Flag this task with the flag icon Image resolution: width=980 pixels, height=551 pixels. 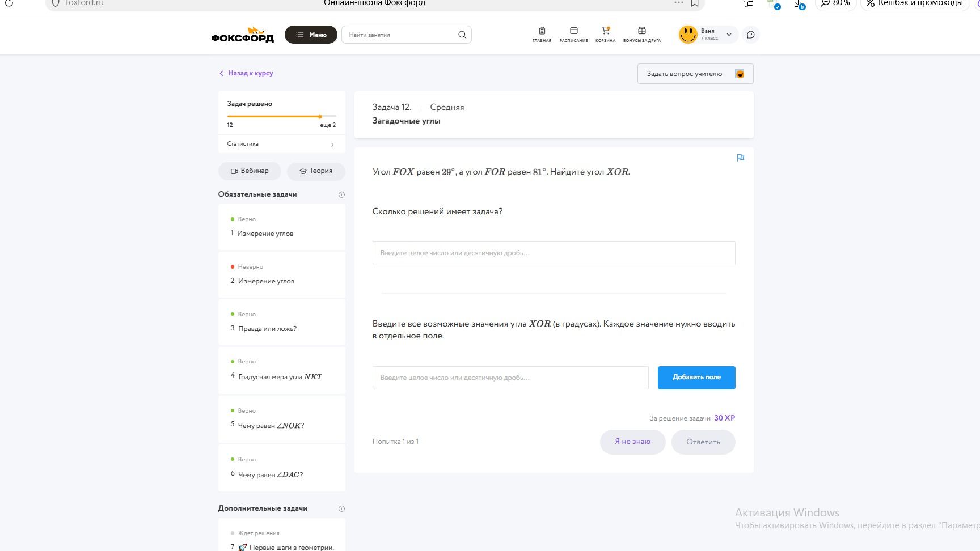[740, 158]
